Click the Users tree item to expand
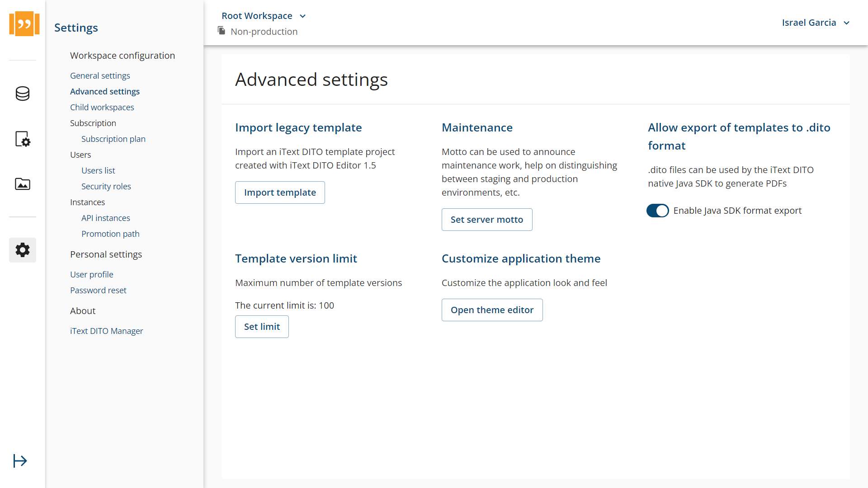This screenshot has width=868, height=488. point(80,155)
